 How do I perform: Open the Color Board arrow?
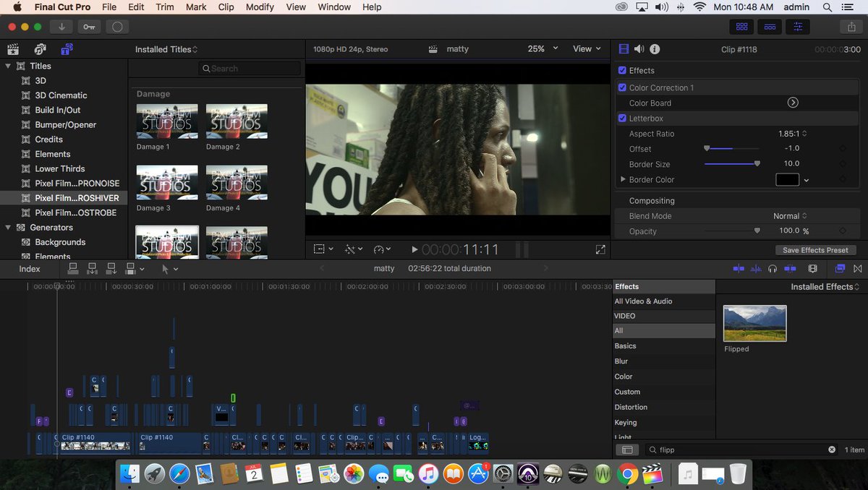click(793, 103)
